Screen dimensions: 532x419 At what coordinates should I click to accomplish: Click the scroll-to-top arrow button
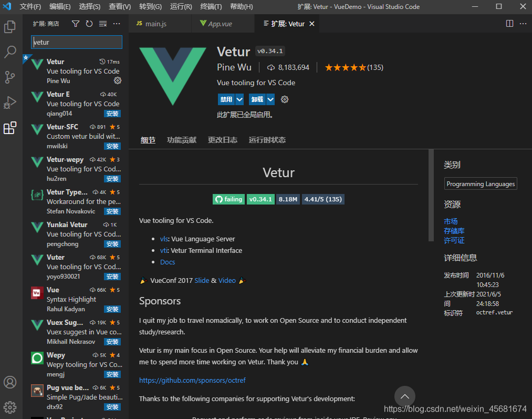pos(404,396)
